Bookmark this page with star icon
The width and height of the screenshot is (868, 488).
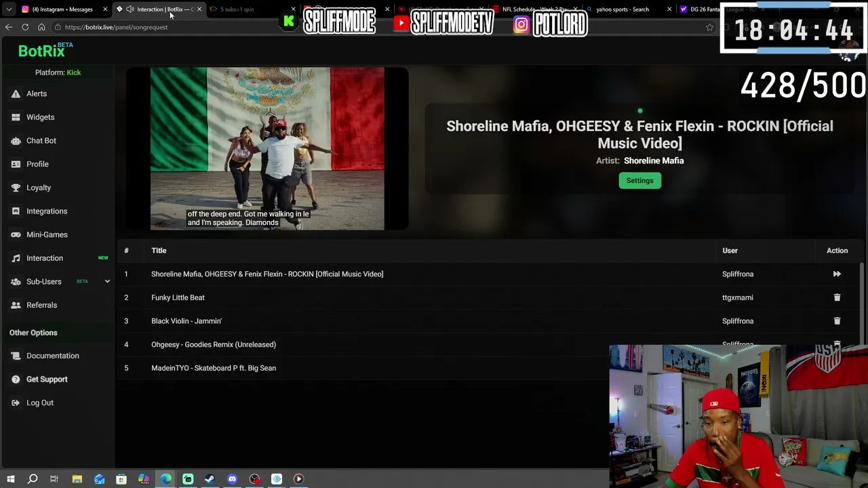tap(709, 27)
